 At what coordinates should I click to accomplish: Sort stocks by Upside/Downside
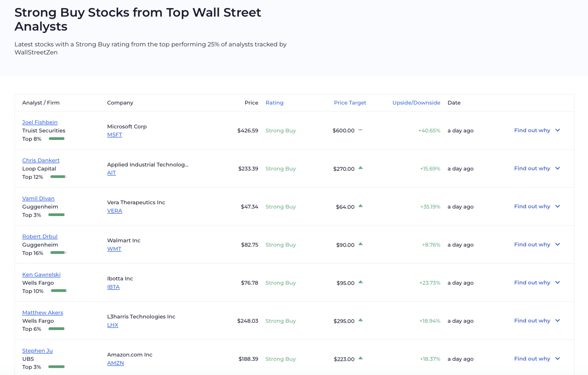pos(416,102)
